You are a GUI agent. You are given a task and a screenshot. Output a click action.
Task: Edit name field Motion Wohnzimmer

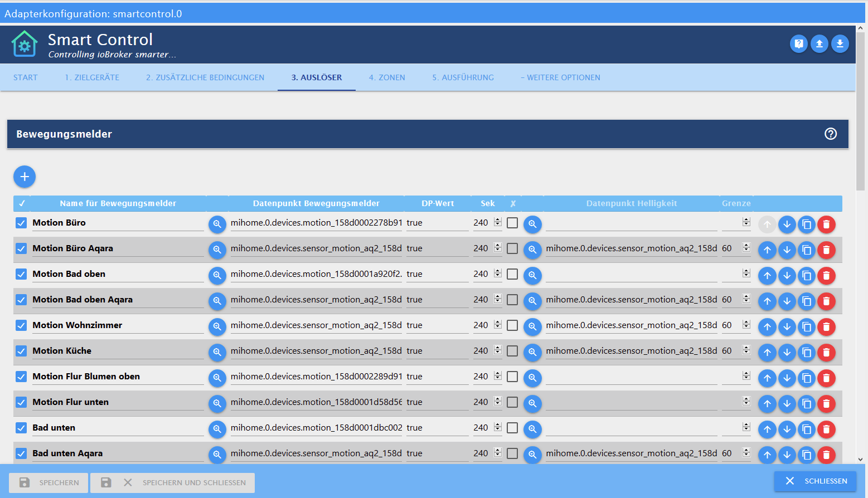tap(118, 325)
